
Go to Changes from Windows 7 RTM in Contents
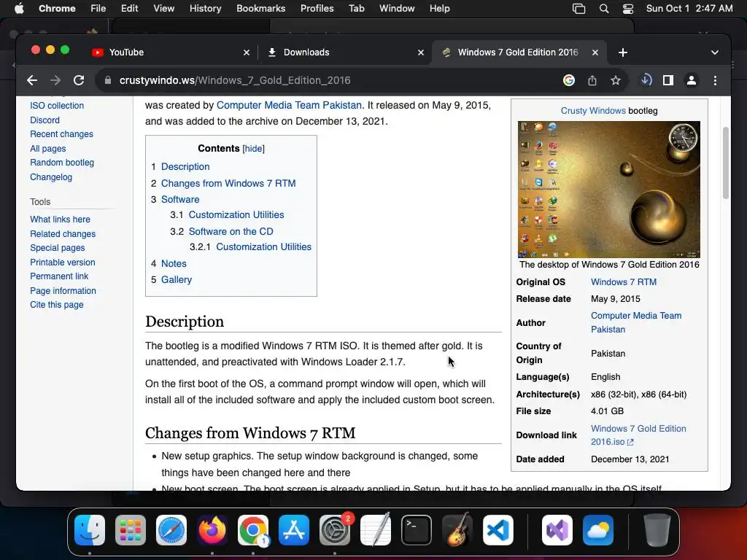(228, 183)
